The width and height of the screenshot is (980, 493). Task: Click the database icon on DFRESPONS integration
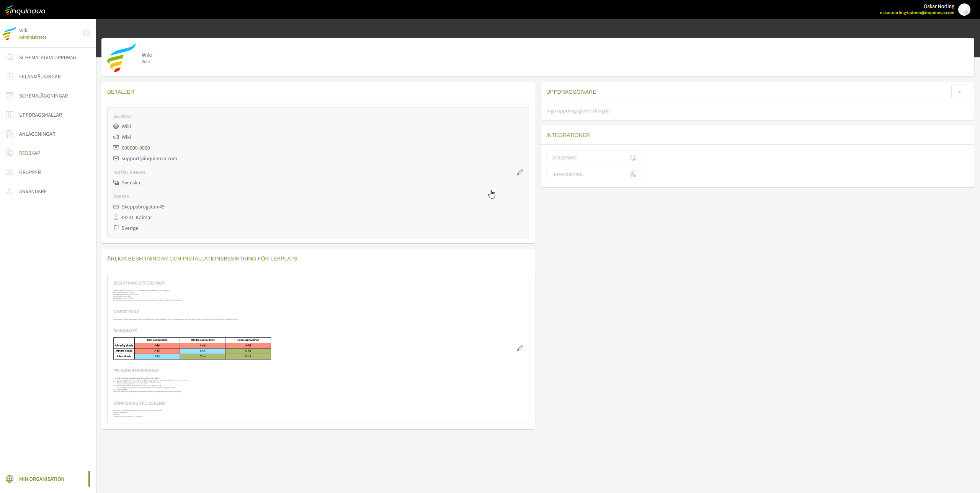633,158
